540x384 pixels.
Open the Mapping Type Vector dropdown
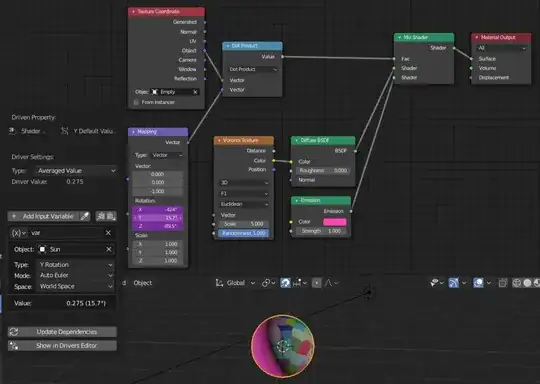[x=167, y=155]
